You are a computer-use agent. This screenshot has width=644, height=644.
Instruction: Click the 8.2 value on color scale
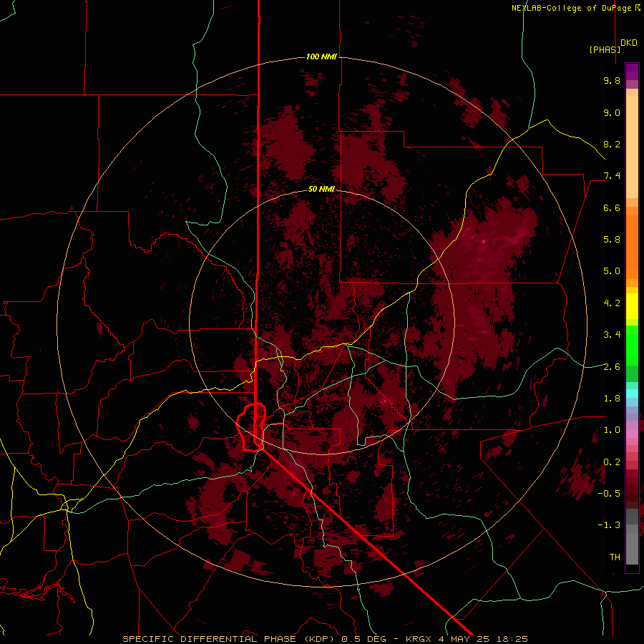[612, 144]
